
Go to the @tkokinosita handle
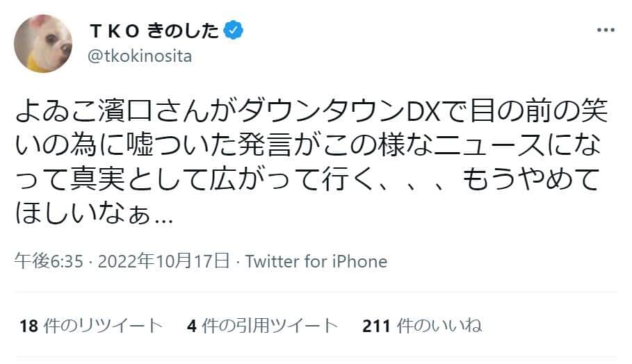[x=140, y=56]
